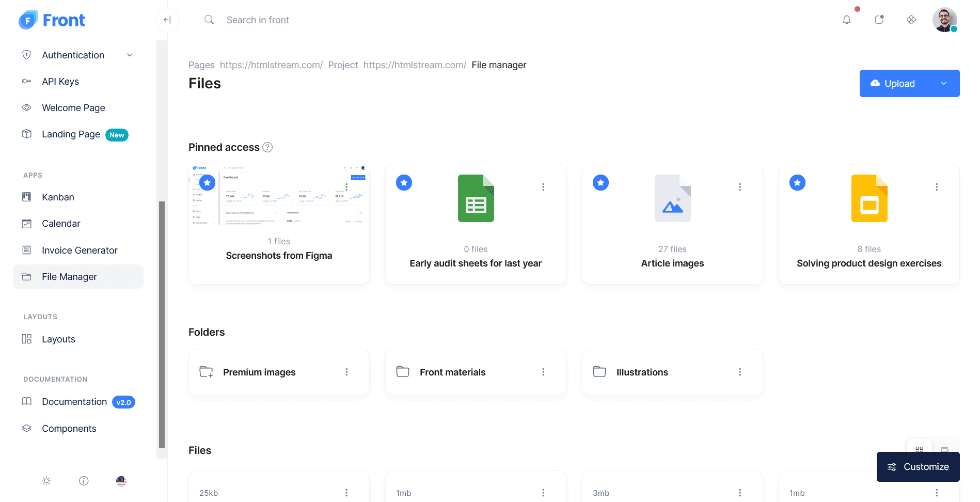The width and height of the screenshot is (980, 502).
Task: Open the Customize panel button
Action: point(918,467)
